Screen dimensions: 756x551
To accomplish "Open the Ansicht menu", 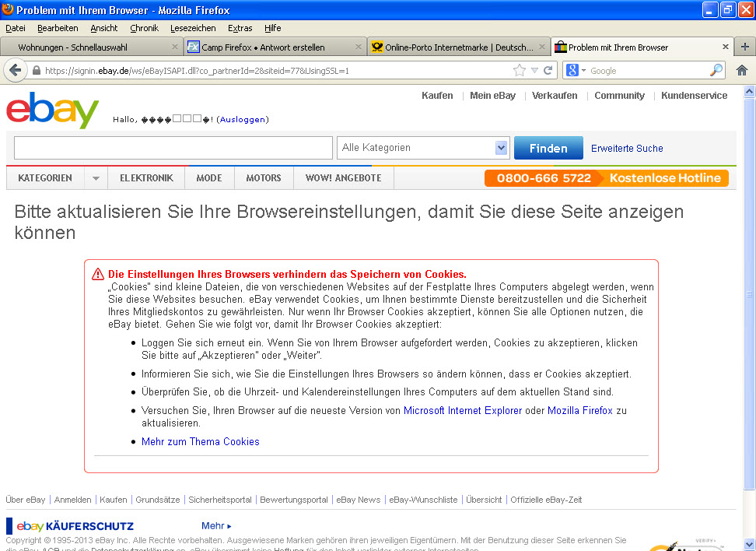I will click(103, 28).
